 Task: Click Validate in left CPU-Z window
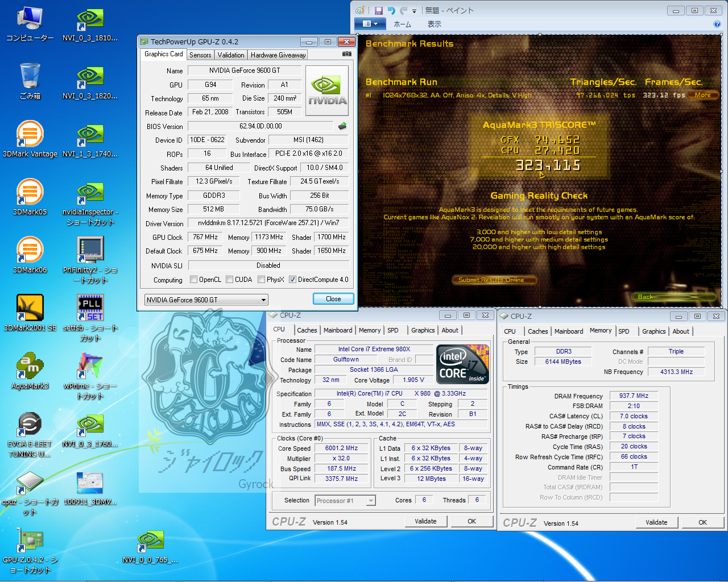(425, 521)
